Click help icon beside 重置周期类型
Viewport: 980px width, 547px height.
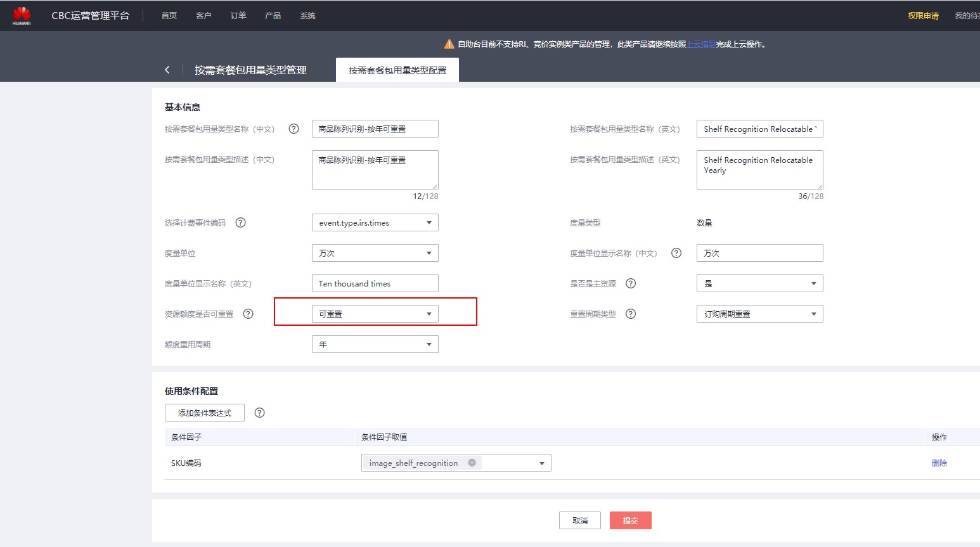pos(631,314)
